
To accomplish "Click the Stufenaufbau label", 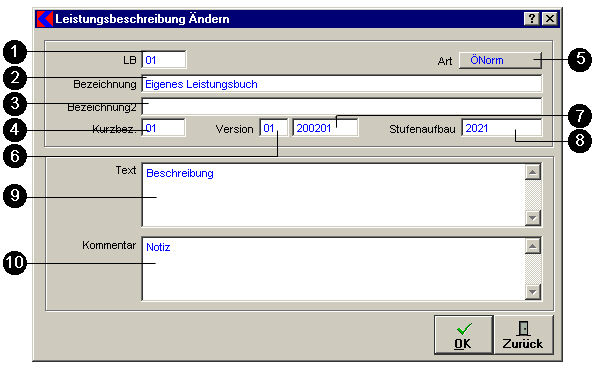I will [422, 129].
